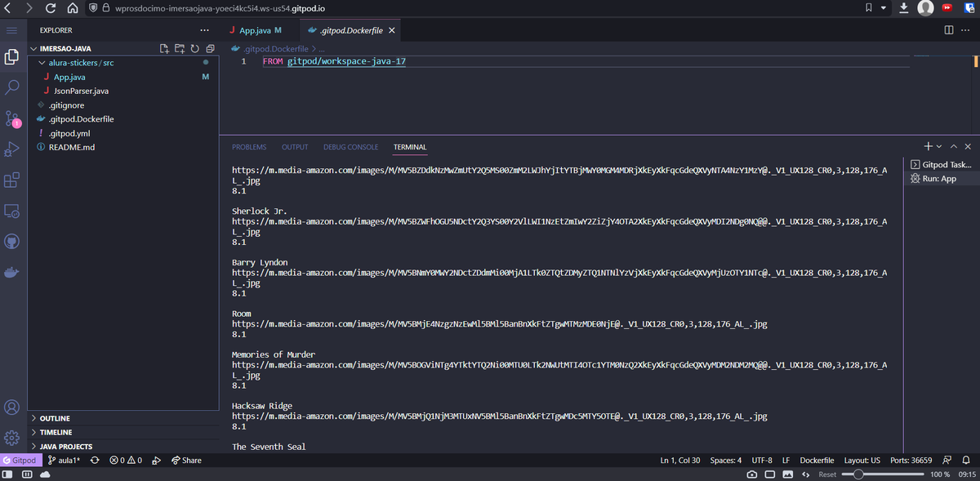980x481 pixels.
Task: Capture page with camera icon
Action: [x=751, y=474]
